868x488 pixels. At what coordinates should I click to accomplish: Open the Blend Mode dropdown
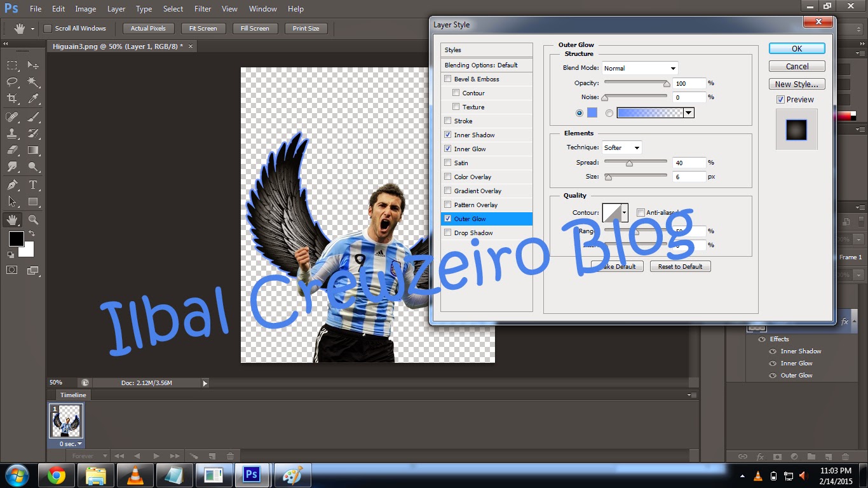pos(640,68)
